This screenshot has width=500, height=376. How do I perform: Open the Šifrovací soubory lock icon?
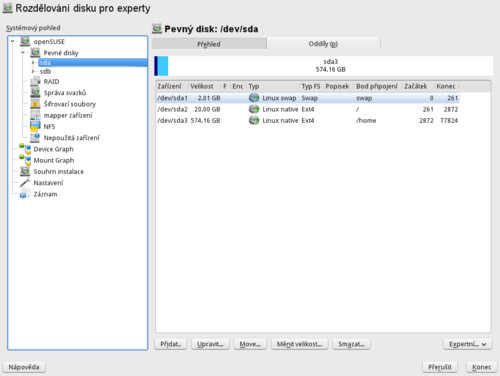35,104
